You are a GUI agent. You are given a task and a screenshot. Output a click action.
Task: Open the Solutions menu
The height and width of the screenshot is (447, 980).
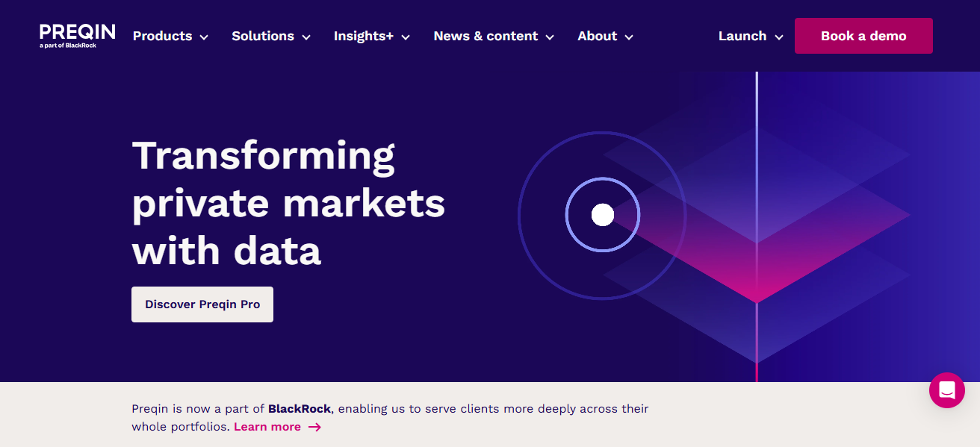coord(263,36)
